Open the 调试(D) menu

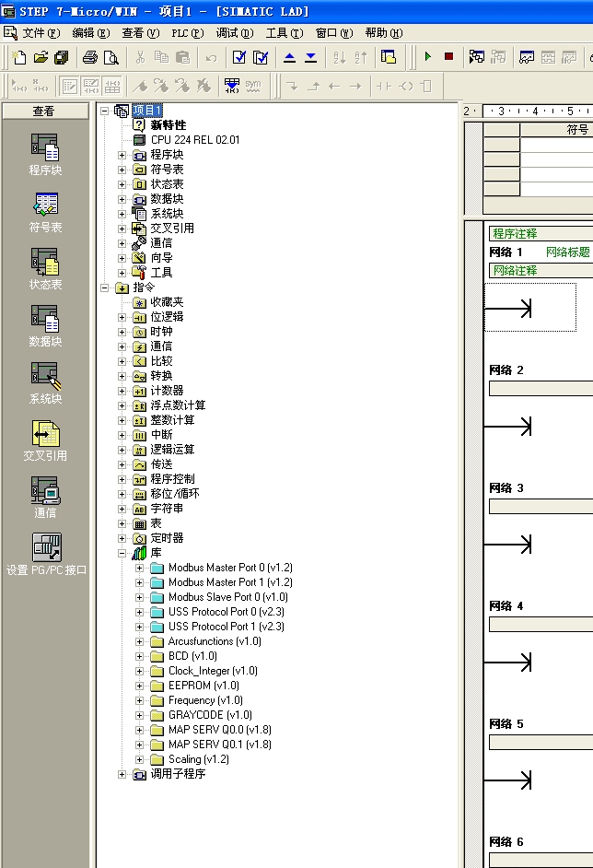point(235,33)
